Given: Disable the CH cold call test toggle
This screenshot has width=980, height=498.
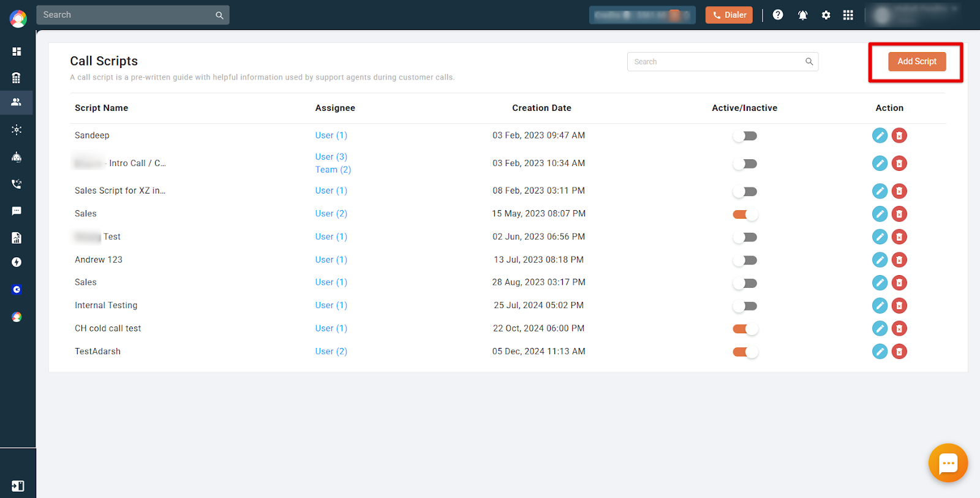Looking at the screenshot, I should point(745,329).
